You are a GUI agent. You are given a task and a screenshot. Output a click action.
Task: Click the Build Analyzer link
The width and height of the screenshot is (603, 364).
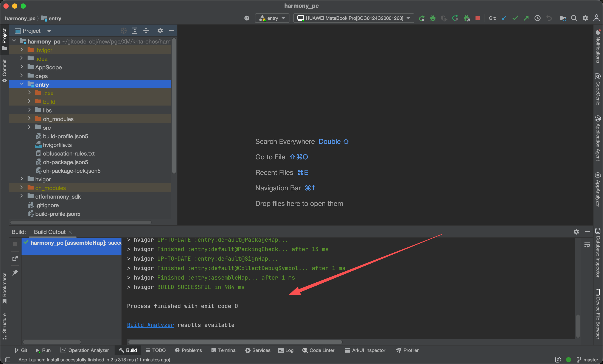[150, 325]
